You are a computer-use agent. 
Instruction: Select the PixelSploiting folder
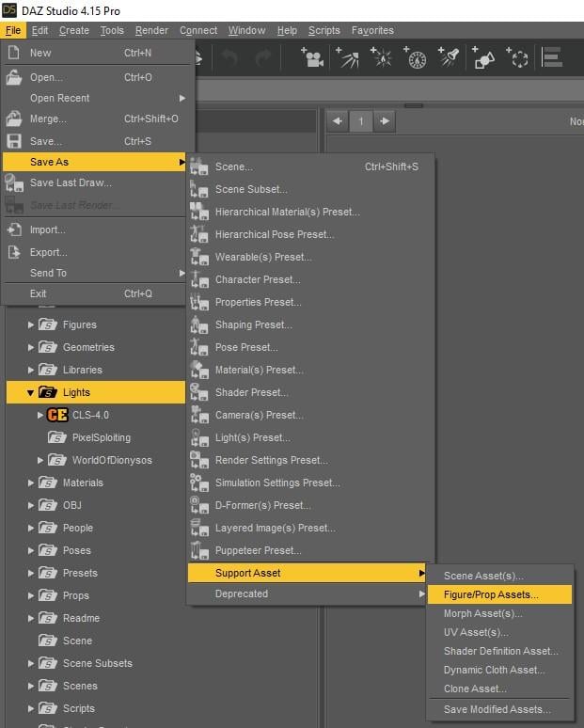(x=102, y=437)
